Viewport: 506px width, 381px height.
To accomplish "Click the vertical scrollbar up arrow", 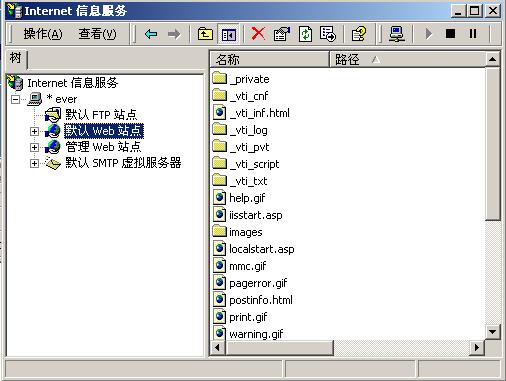I will pos(492,60).
